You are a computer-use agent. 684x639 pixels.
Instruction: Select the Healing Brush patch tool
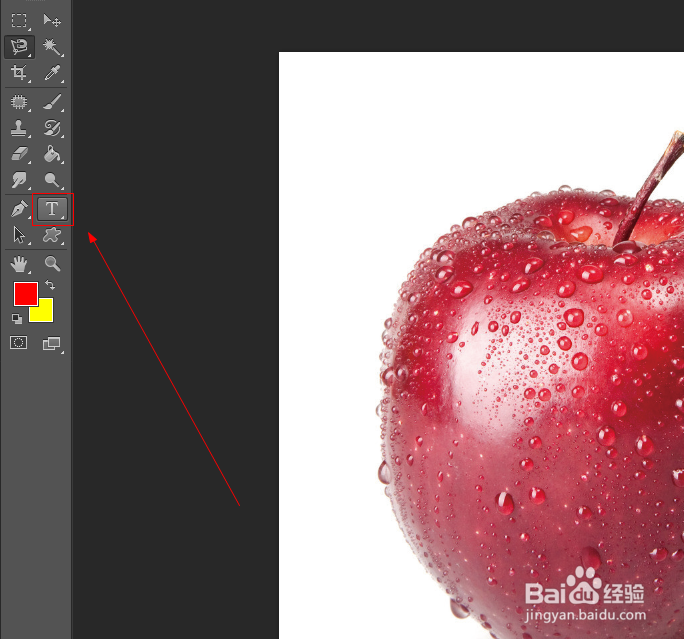pos(19,102)
